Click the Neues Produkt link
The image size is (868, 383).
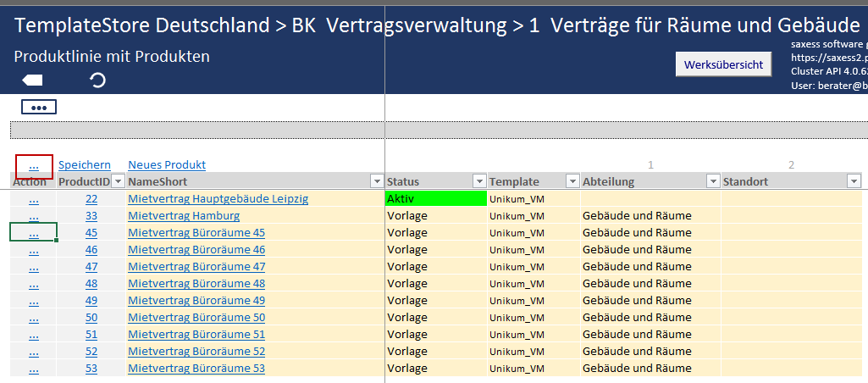[166, 165]
